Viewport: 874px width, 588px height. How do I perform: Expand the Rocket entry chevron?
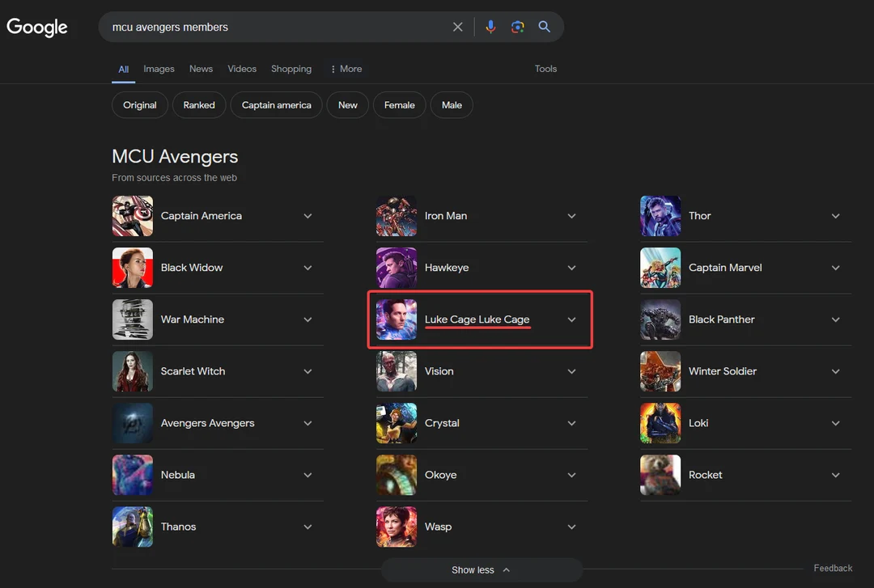[835, 475]
